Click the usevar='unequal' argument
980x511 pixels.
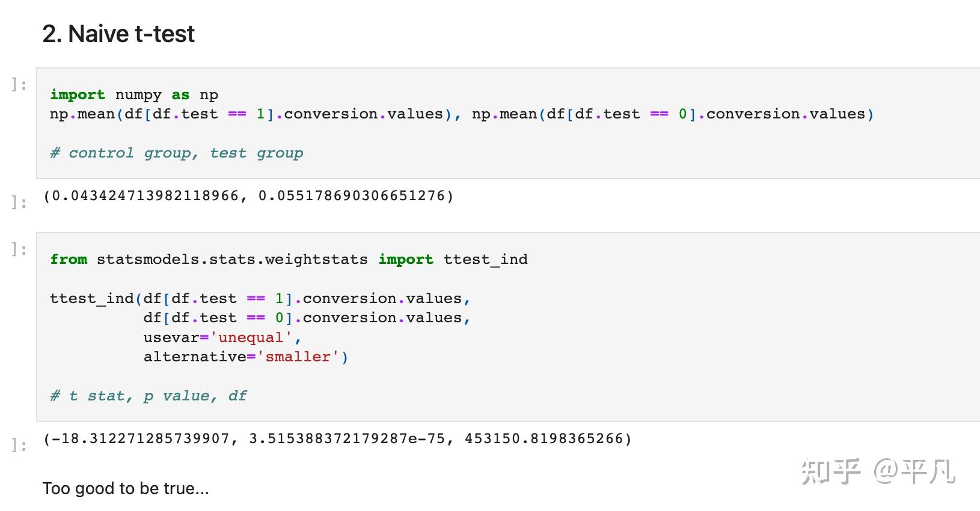click(222, 337)
